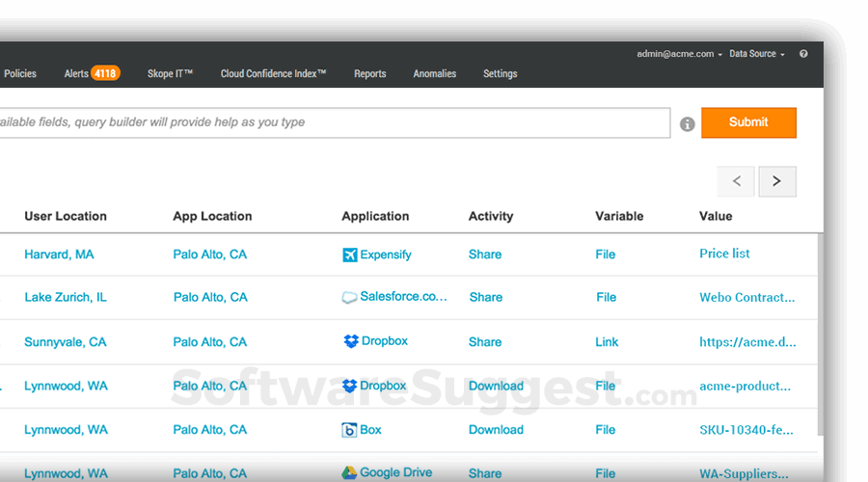Click Palo Alto, CA in Salesforce row

pyautogui.click(x=210, y=297)
